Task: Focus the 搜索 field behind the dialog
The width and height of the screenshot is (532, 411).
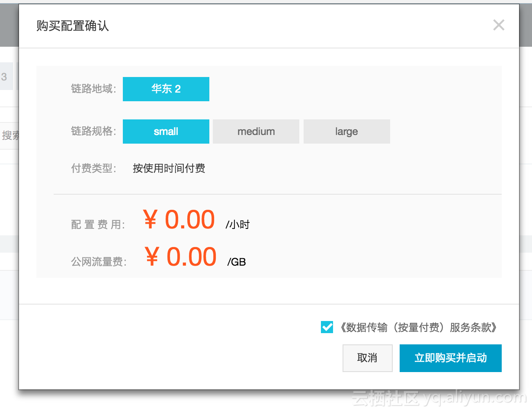Action: point(10,136)
